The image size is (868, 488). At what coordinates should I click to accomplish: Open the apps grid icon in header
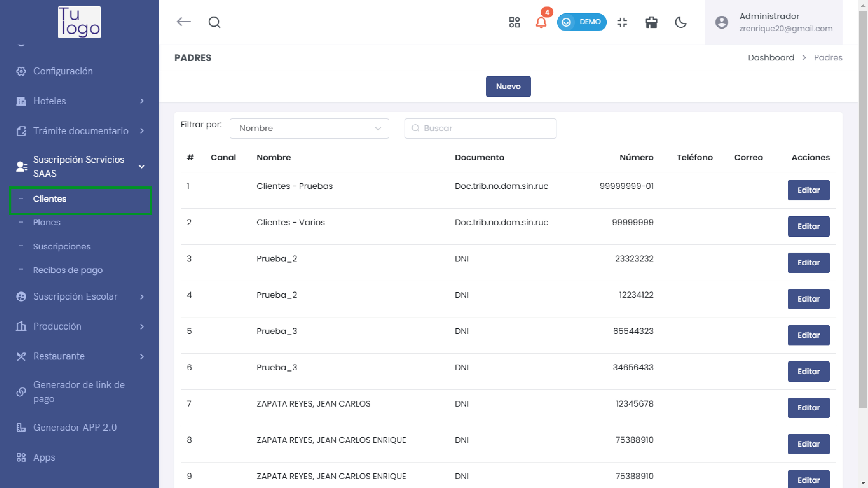click(x=514, y=22)
